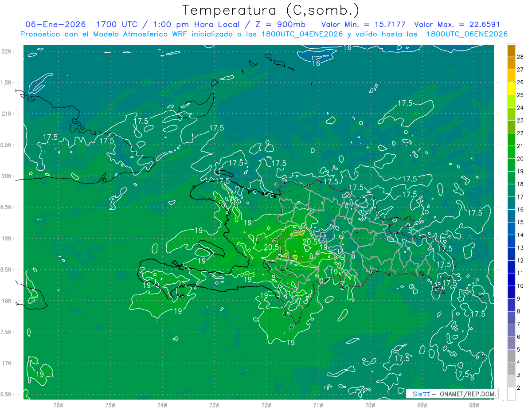Click the title "Temperatura (C,somb.)"
Image resolution: width=532 pixels, height=411 pixels.
pos(271,10)
